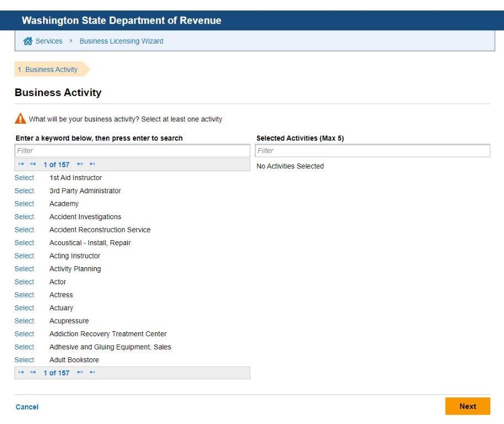Screen dimensions: 504x424
Task: Click the 'Adult Bookstore' text
Action: click(x=74, y=360)
